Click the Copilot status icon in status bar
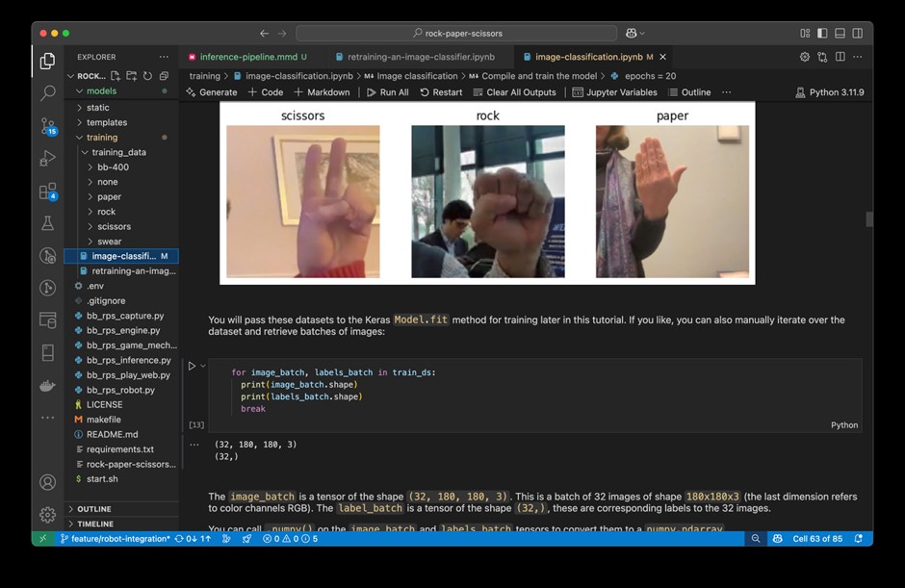This screenshot has width=905, height=588. 778,538
